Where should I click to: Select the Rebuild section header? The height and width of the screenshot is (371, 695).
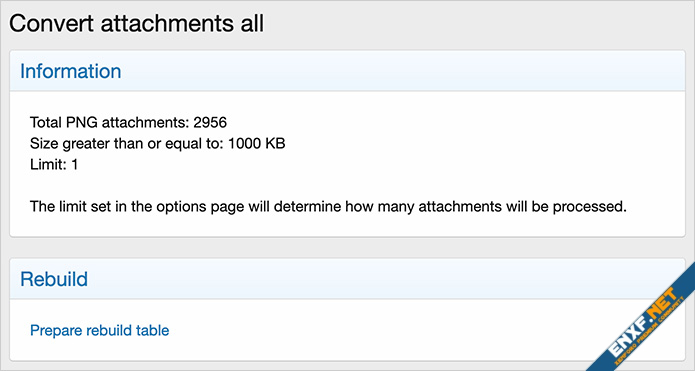click(54, 279)
